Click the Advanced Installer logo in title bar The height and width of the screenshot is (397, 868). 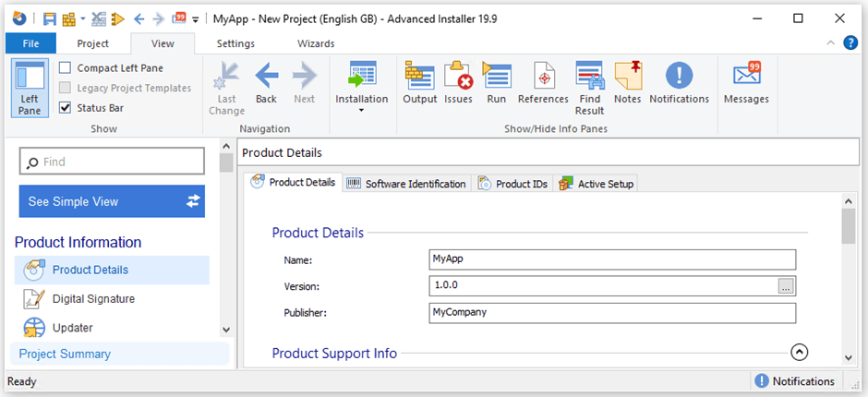pos(19,18)
